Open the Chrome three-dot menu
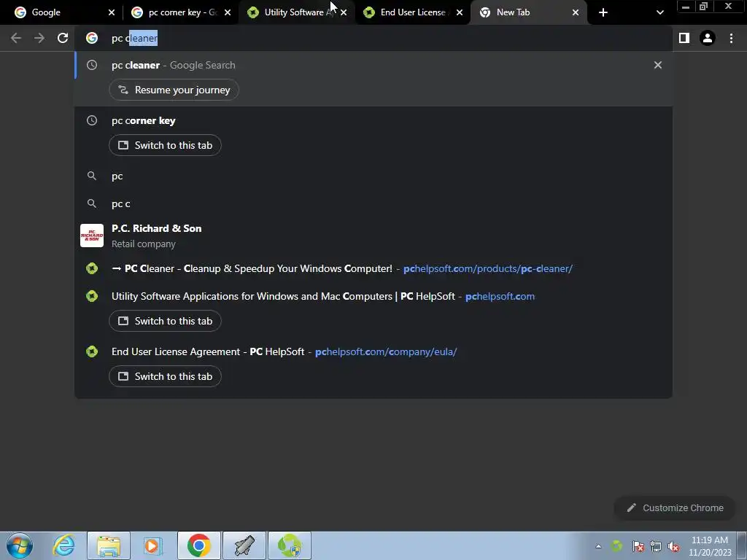The width and height of the screenshot is (747, 560). point(731,38)
